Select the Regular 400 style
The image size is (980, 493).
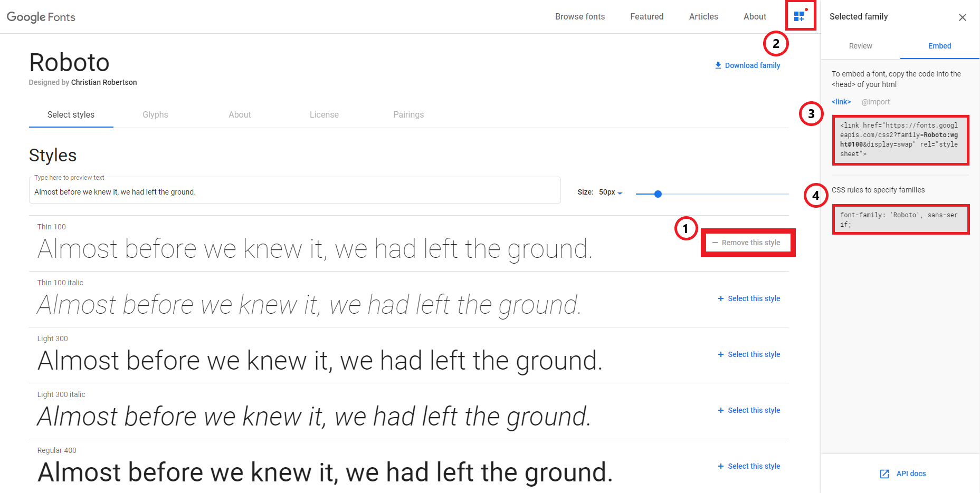pyautogui.click(x=749, y=466)
